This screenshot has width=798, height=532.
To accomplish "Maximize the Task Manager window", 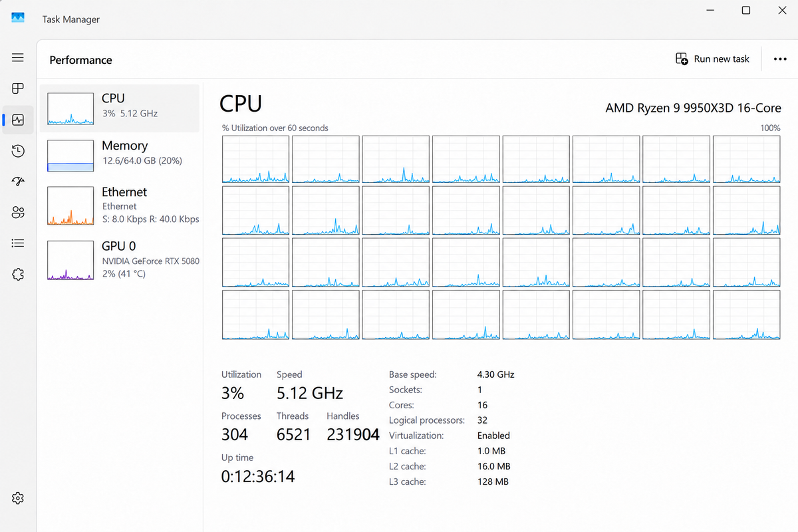I will (746, 10).
